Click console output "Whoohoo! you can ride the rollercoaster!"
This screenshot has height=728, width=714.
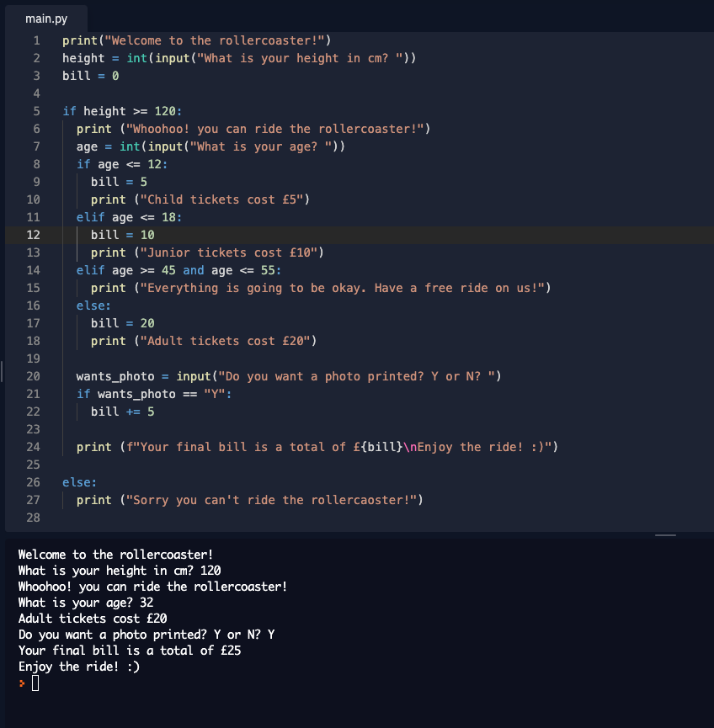point(153,587)
